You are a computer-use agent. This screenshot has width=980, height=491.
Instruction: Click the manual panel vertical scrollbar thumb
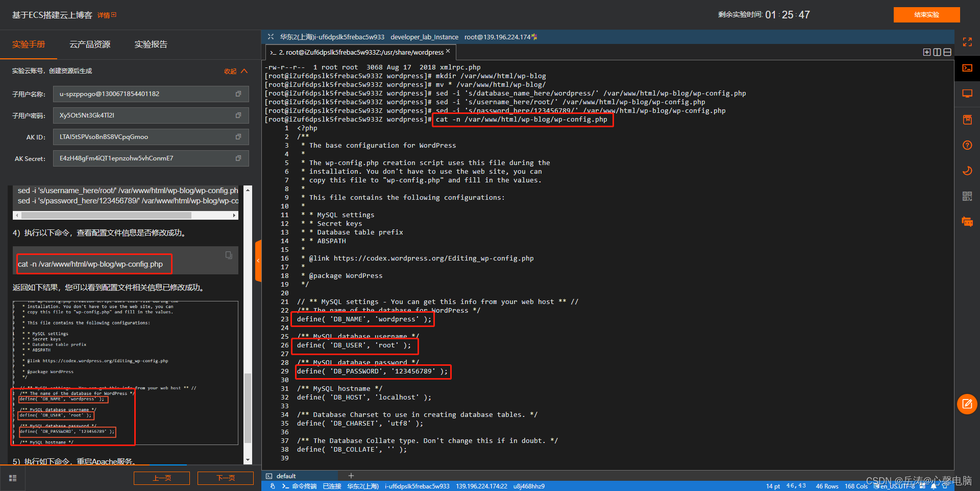click(248, 408)
